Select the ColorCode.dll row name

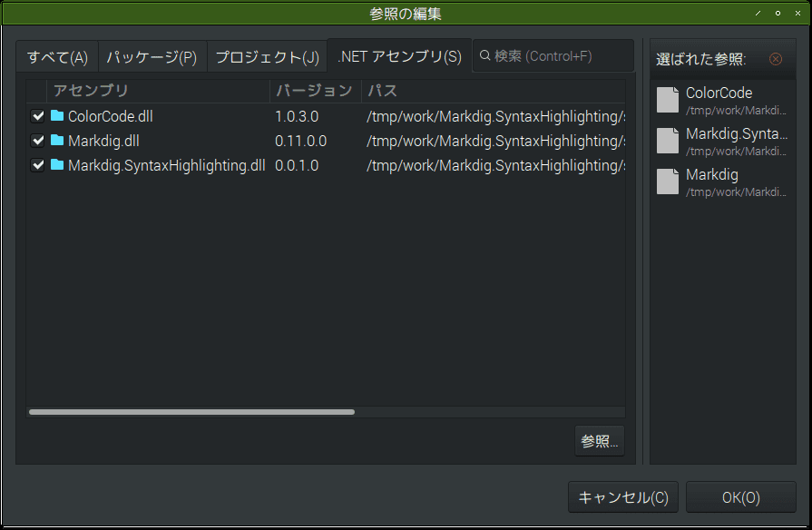click(111, 116)
